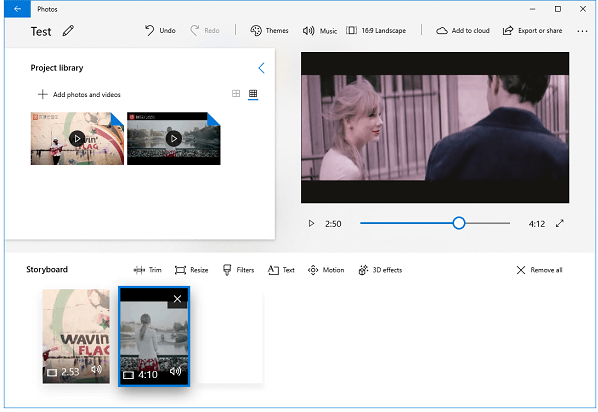The height and width of the screenshot is (412, 598).
Task: Add Text to the clip
Action: coord(281,270)
